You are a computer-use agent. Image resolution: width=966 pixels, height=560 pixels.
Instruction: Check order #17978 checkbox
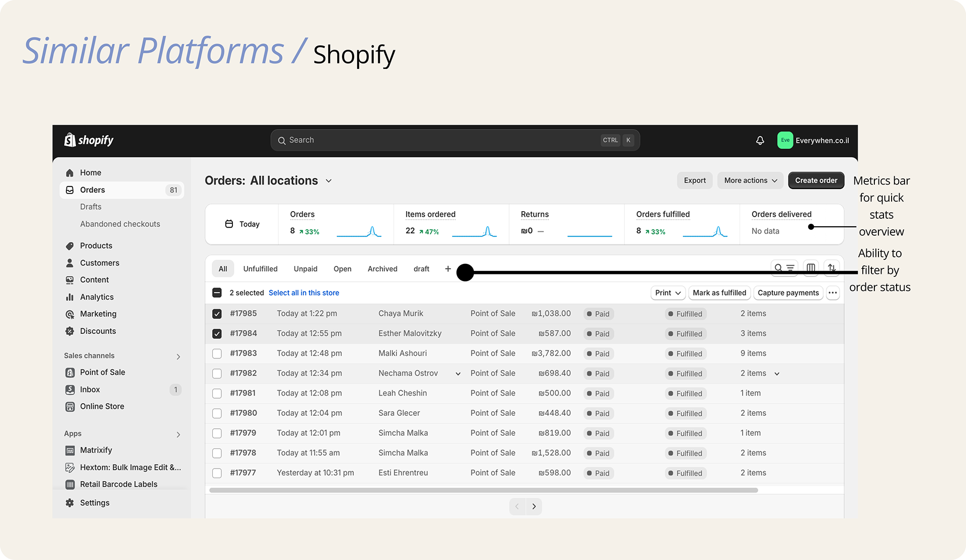[x=217, y=453]
